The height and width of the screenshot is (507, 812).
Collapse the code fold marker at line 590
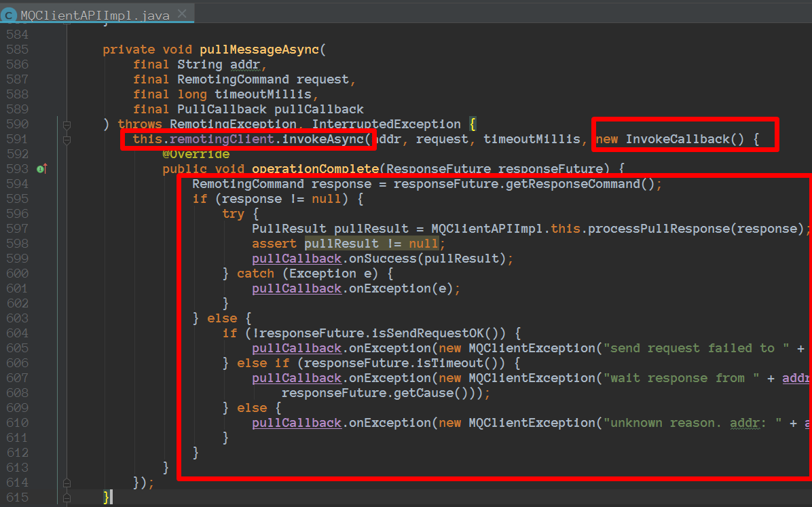click(67, 125)
